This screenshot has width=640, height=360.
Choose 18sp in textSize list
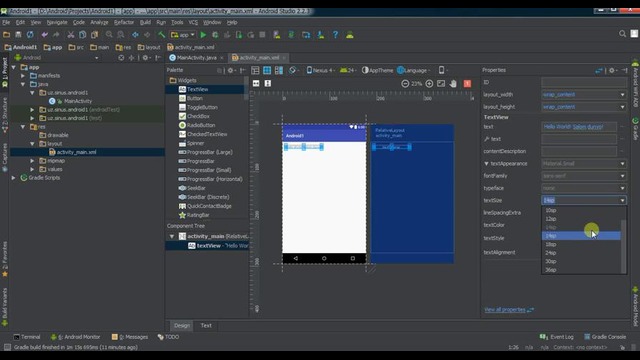click(581, 244)
